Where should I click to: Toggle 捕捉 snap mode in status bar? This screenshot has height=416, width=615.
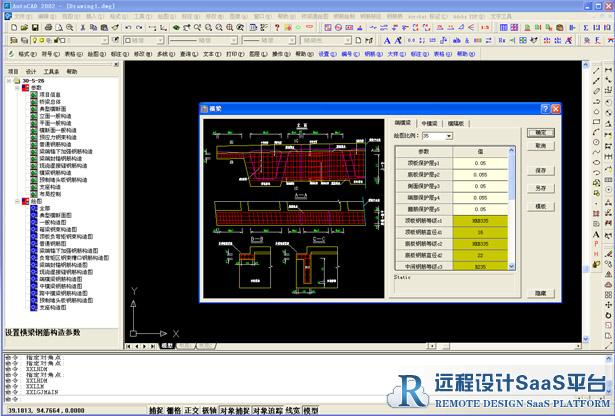click(156, 410)
